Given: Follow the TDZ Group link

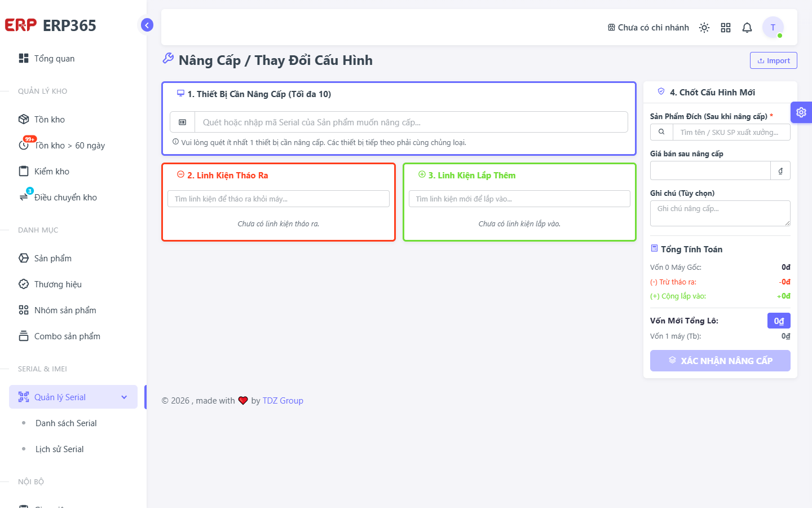Looking at the screenshot, I should click(x=283, y=400).
